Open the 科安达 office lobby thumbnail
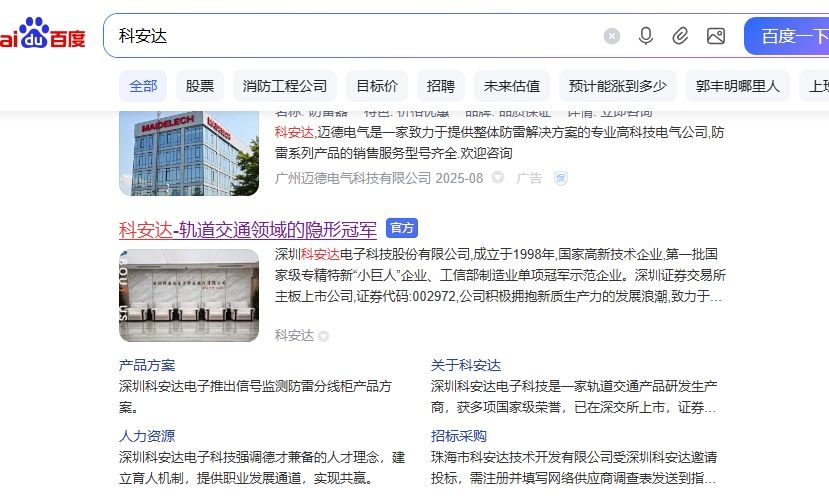The image size is (829, 499). click(189, 295)
